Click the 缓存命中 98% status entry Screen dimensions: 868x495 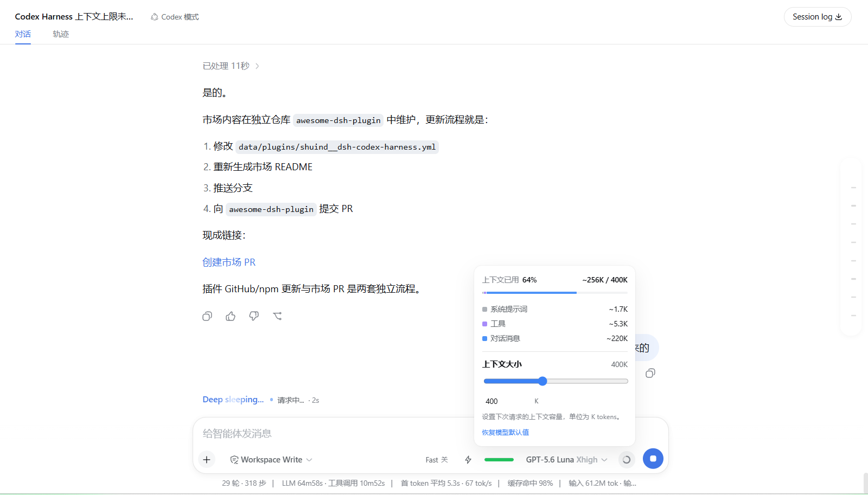pyautogui.click(x=530, y=483)
